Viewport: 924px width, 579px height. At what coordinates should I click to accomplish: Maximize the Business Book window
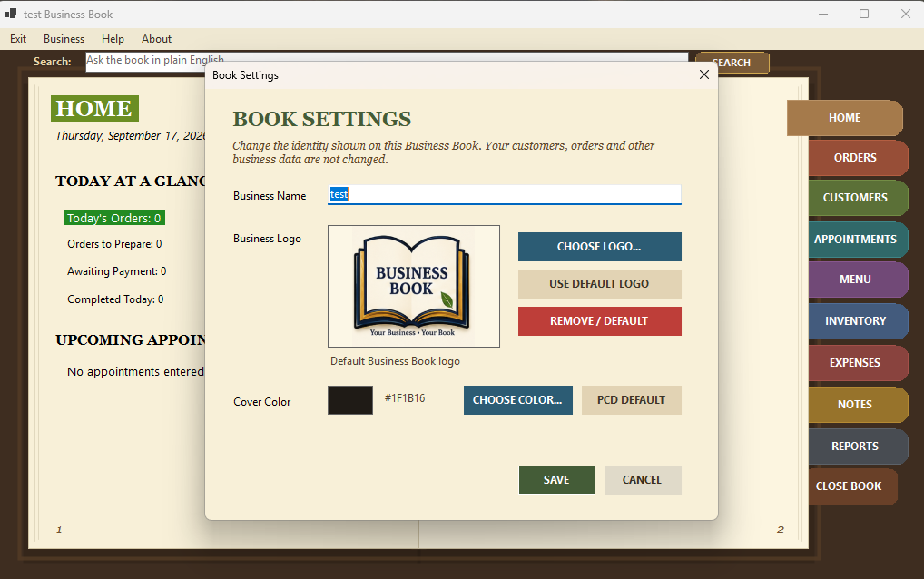864,14
